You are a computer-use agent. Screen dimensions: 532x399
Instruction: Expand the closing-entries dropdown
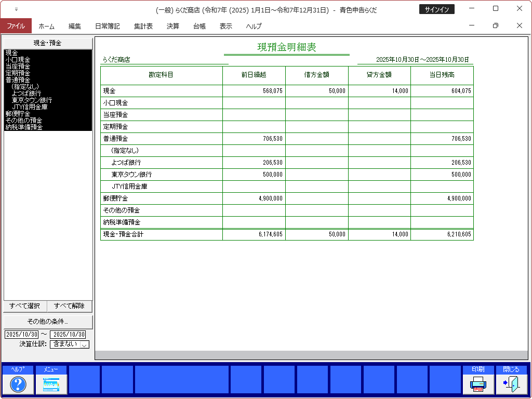[84, 344]
